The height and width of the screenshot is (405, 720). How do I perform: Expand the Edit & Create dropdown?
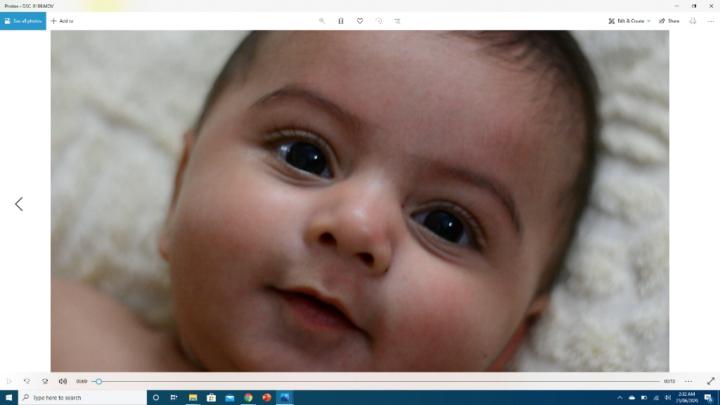[629, 21]
